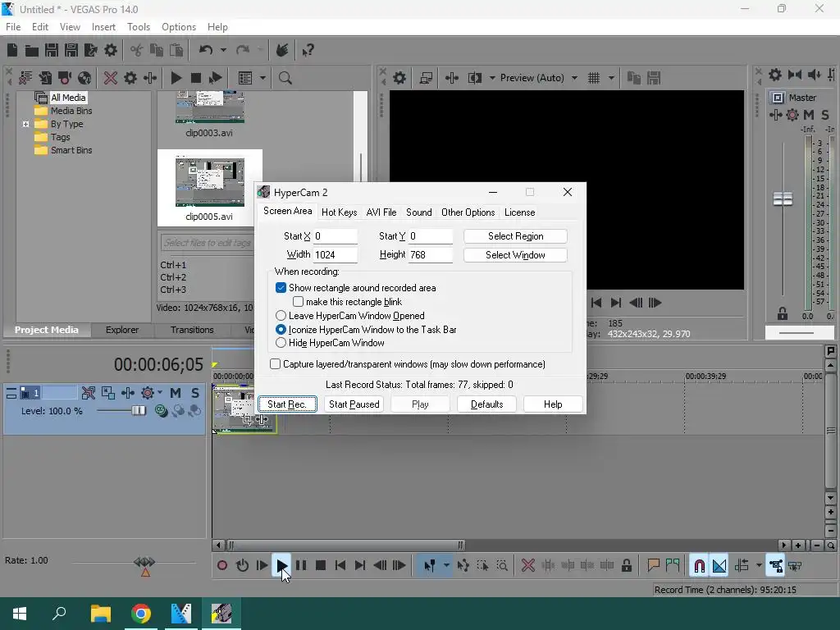The image size is (840, 630).
Task: Click the Stop transport button
Action: (321, 565)
